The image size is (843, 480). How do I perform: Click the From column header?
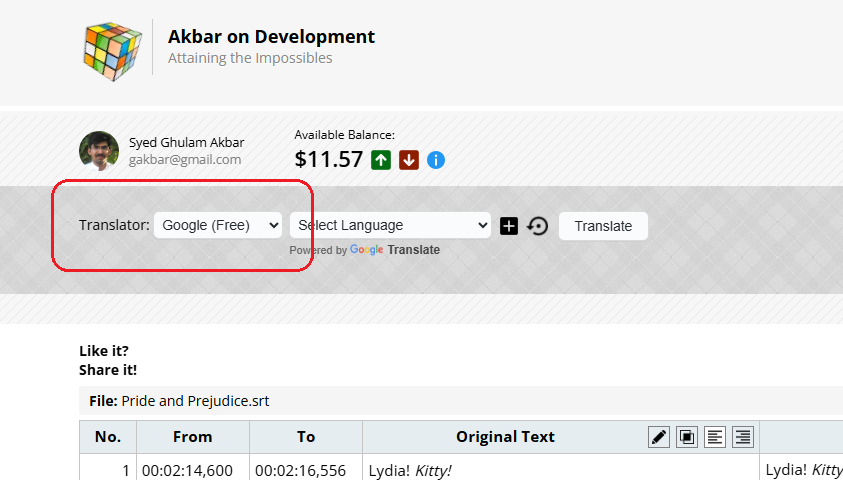click(192, 436)
